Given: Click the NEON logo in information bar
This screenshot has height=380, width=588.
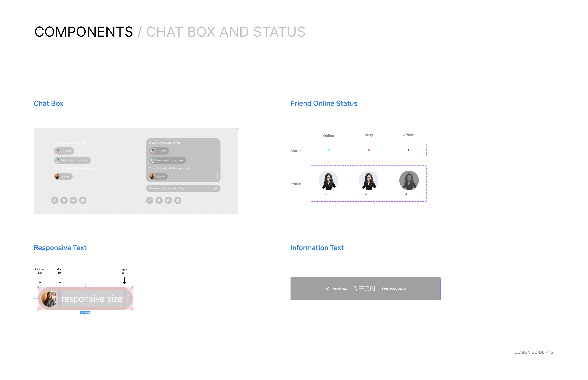Looking at the screenshot, I should [x=364, y=289].
